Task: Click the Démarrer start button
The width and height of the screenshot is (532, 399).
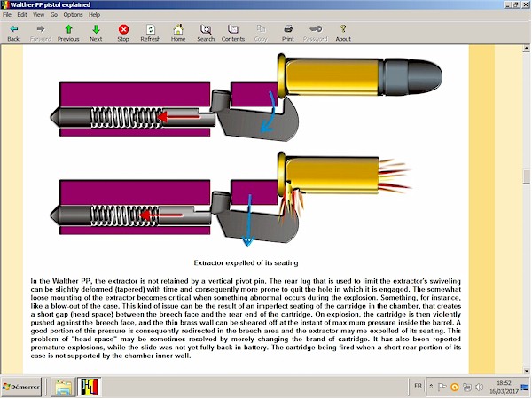Action: click(x=21, y=387)
